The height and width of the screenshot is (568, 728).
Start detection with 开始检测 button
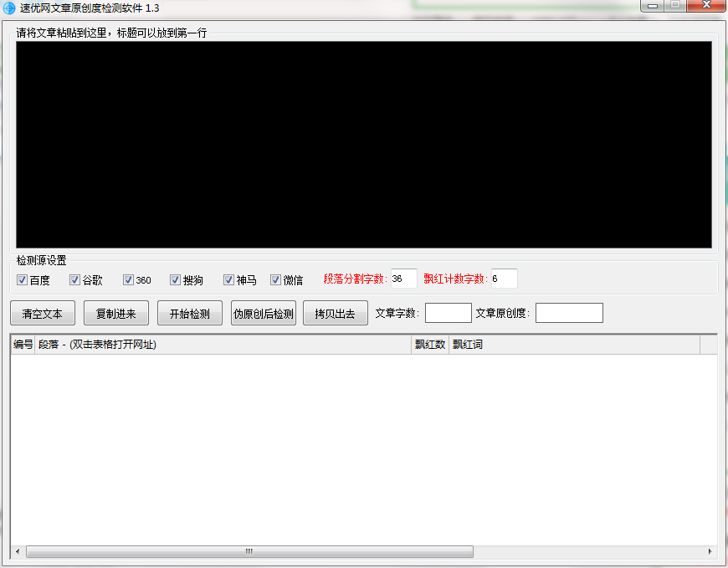tap(190, 313)
